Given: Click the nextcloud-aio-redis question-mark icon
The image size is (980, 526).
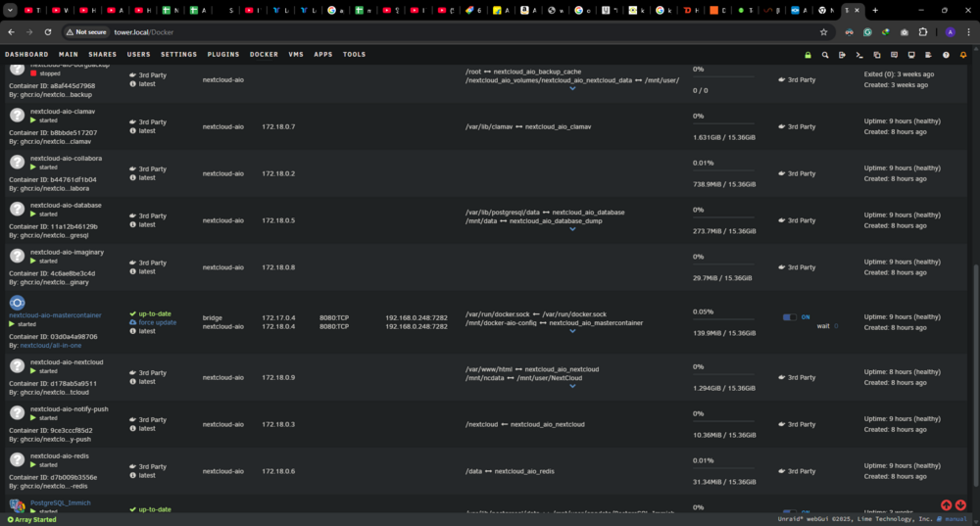Looking at the screenshot, I should click(17, 459).
